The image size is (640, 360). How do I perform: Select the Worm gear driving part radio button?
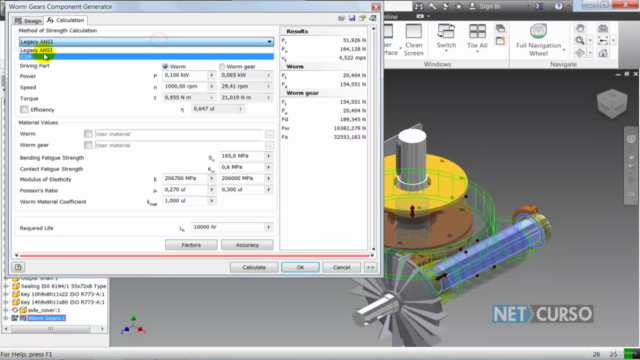point(222,66)
